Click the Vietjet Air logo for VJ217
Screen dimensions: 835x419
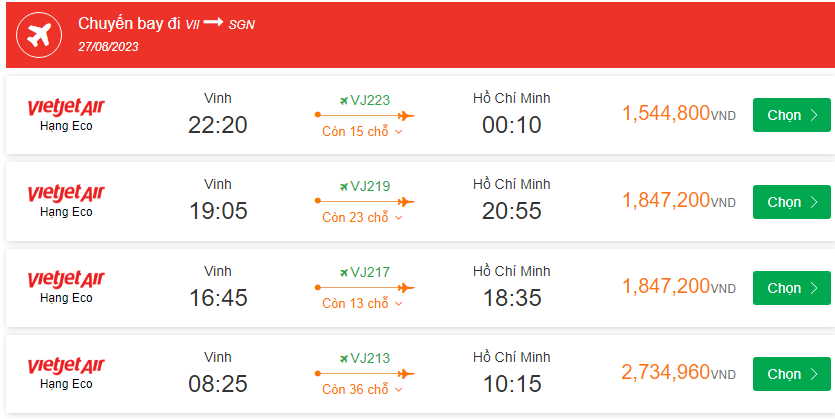coord(66,279)
